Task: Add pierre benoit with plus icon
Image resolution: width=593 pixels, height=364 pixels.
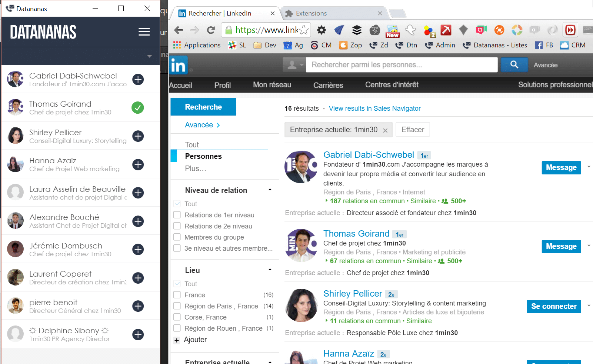Action: pos(138,306)
